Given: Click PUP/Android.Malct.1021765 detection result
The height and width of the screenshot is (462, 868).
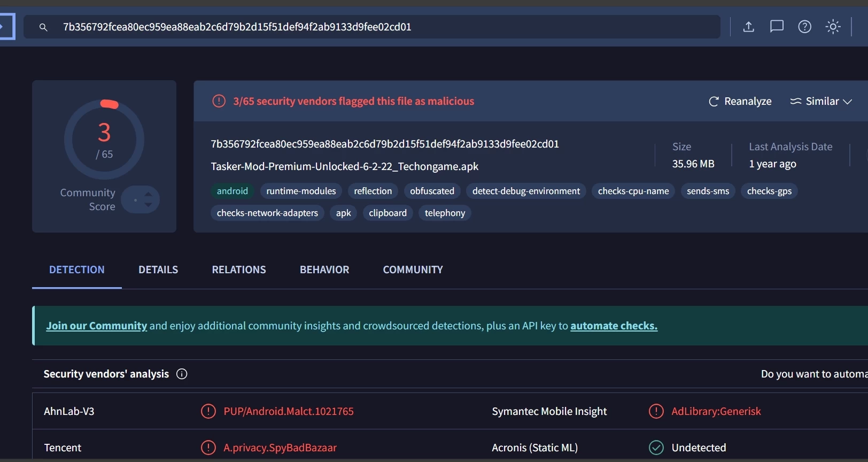Looking at the screenshot, I should 289,411.
